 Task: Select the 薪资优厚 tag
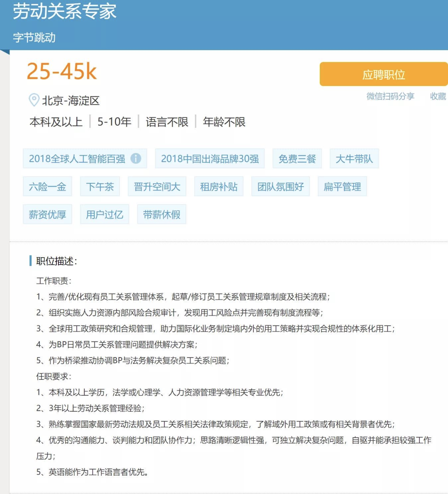tap(47, 214)
